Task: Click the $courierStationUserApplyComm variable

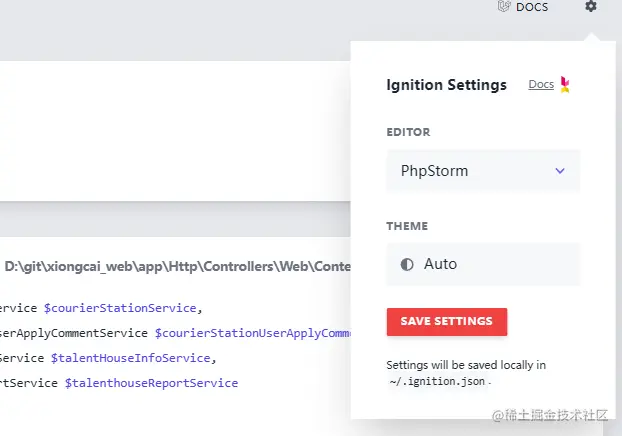Action: [x=253, y=333]
